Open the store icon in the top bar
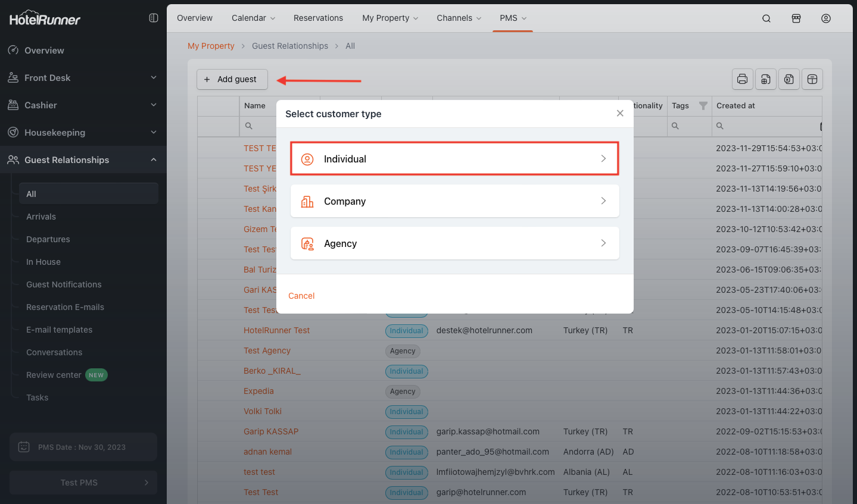The image size is (857, 504). click(x=796, y=18)
